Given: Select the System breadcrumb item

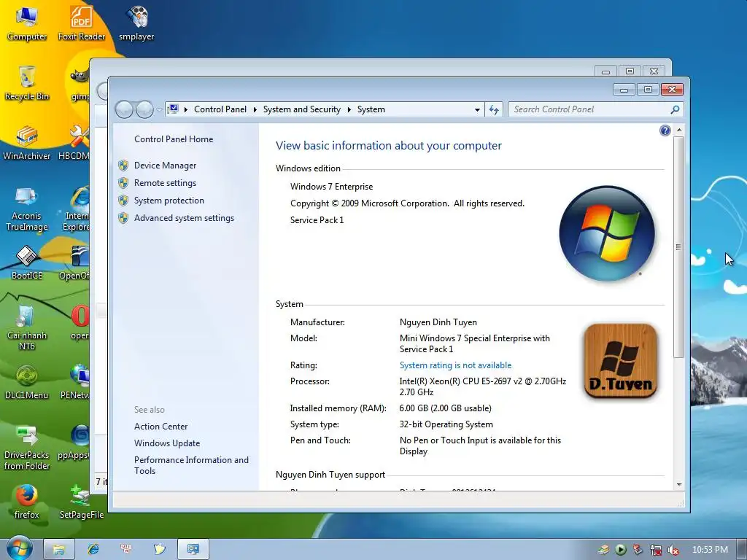Looking at the screenshot, I should pos(371,109).
